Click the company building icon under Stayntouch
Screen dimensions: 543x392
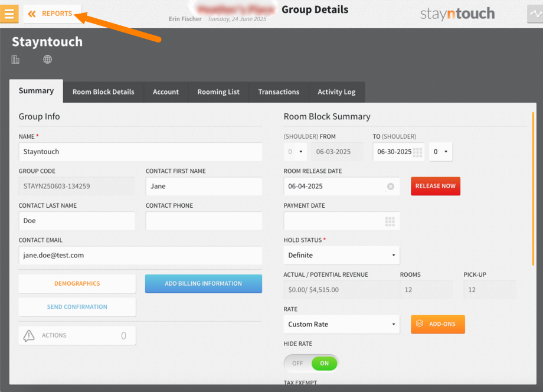pyautogui.click(x=15, y=60)
